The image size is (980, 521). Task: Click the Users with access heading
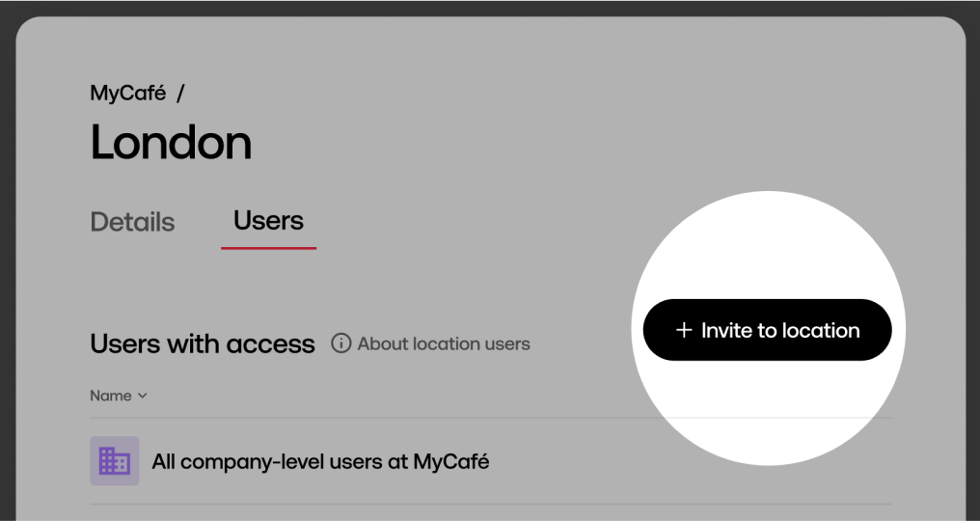[203, 343]
